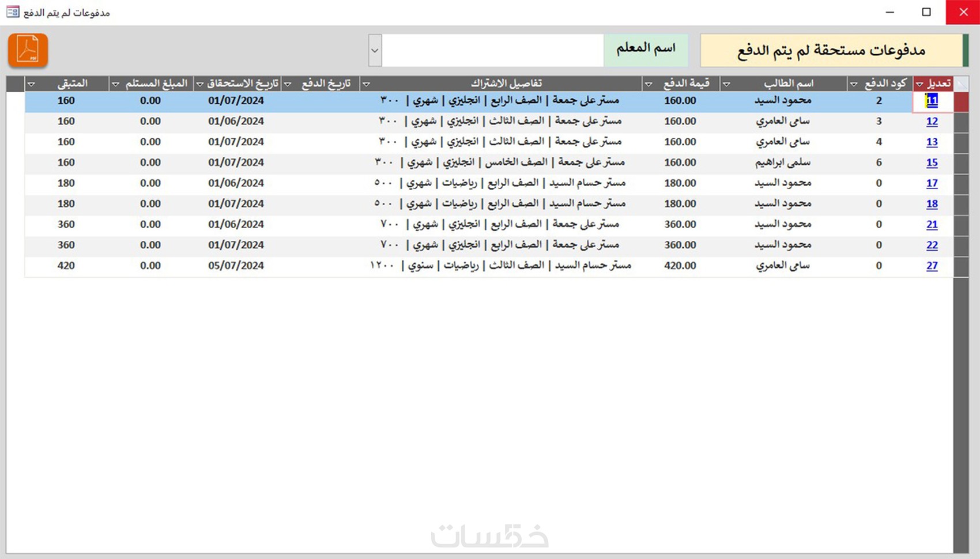Click payment code 2 in the highlighted row

(x=879, y=101)
